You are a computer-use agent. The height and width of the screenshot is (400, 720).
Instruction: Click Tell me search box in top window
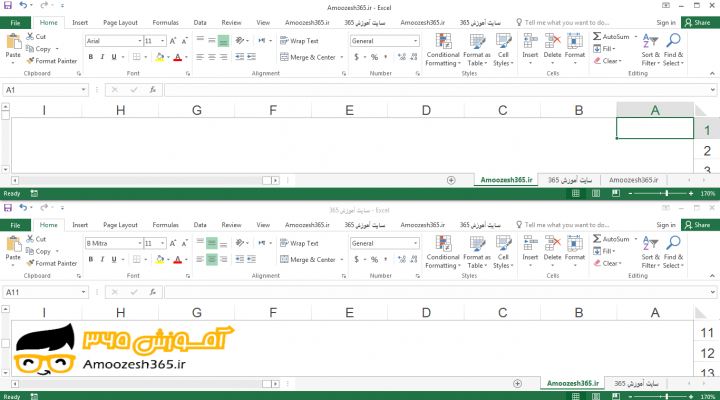tap(562, 23)
